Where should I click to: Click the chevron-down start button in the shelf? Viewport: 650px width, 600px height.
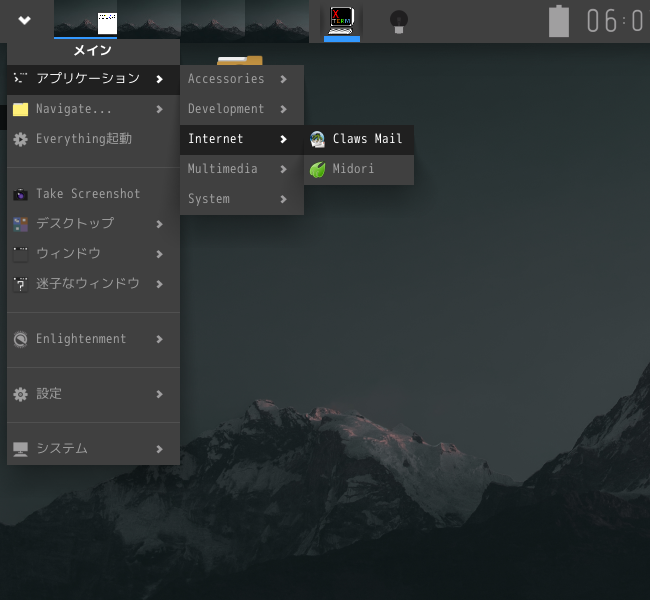24,20
